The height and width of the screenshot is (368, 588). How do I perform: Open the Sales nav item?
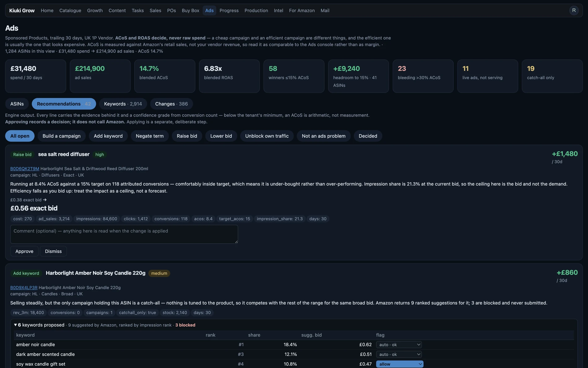click(155, 10)
